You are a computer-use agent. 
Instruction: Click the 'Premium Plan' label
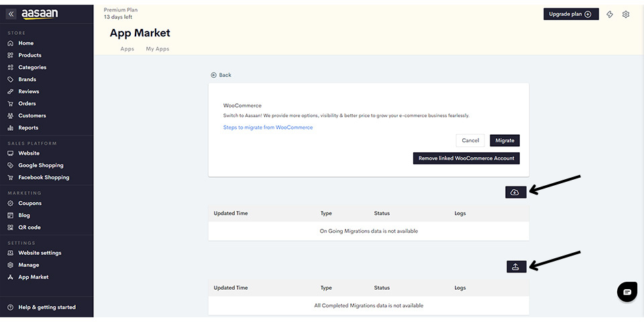[x=121, y=10]
